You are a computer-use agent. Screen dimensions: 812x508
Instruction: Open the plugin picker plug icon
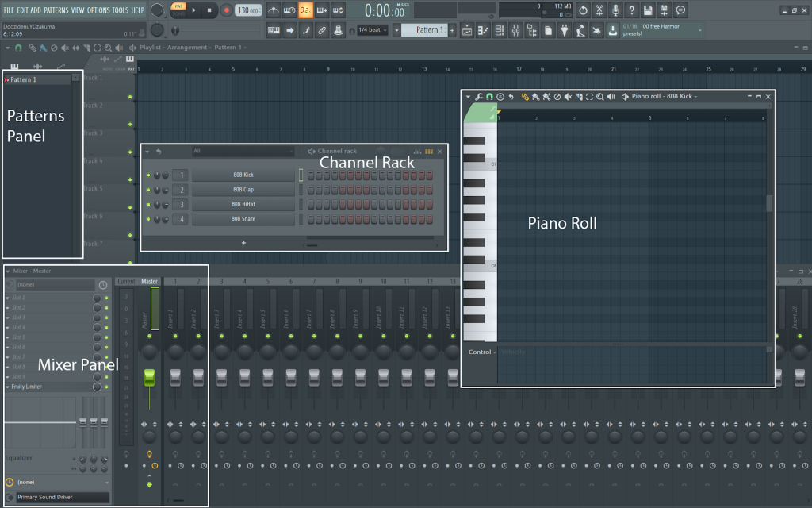565,31
